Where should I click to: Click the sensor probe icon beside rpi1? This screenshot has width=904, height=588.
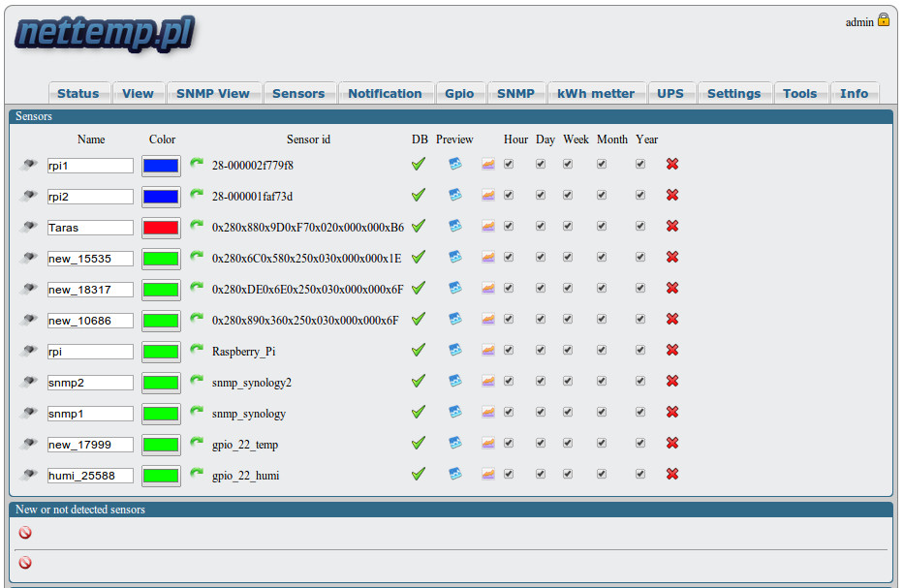coord(28,165)
